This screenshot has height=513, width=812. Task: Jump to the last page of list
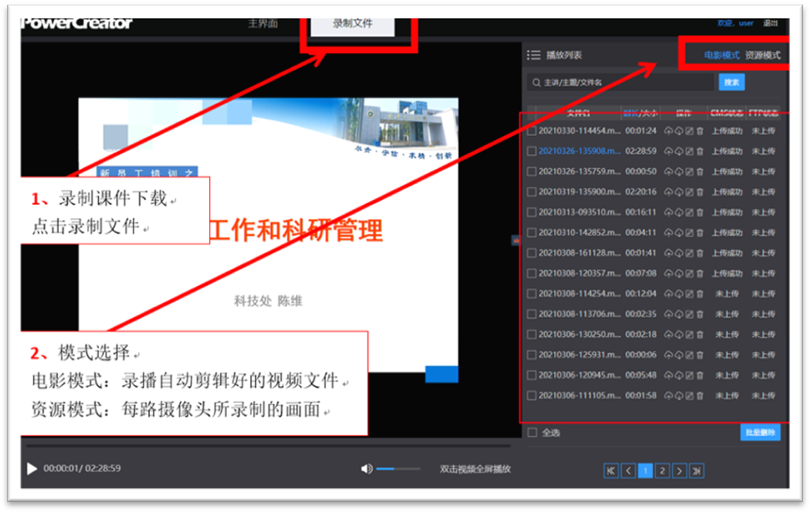[696, 470]
